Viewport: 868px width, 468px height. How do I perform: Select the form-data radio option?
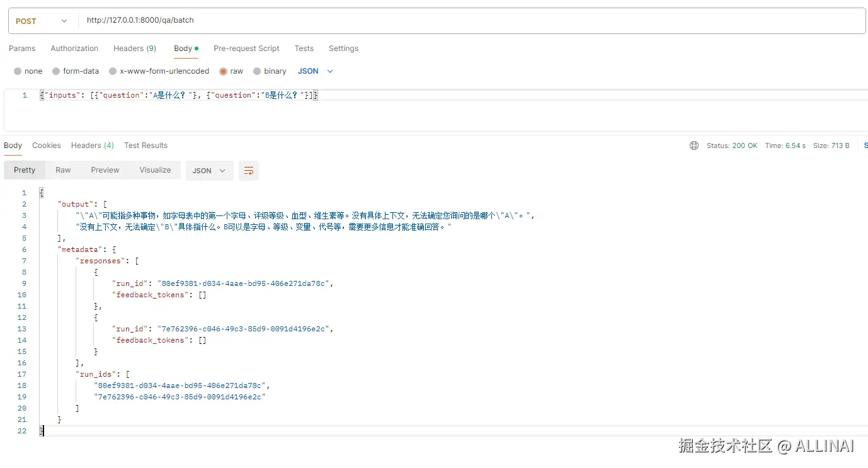(56, 71)
